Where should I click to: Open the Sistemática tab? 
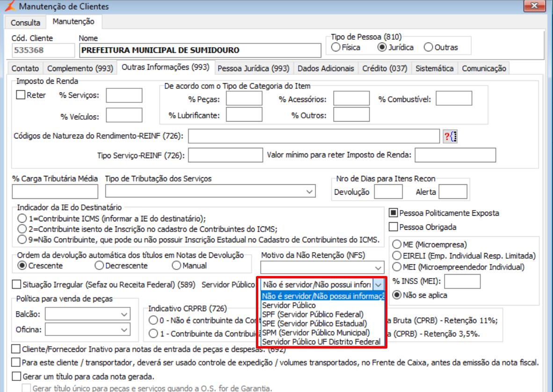(x=435, y=68)
